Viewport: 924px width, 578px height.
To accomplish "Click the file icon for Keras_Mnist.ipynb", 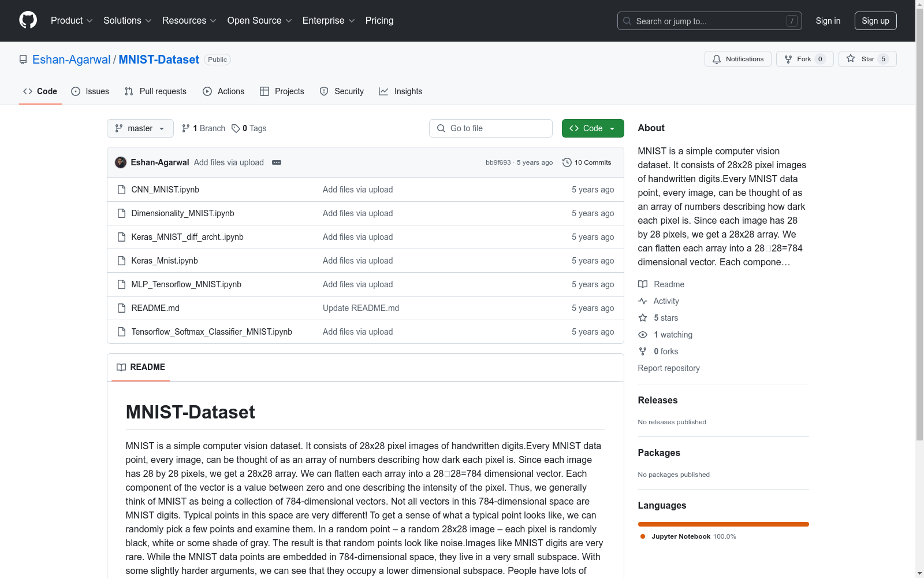I will [x=121, y=261].
